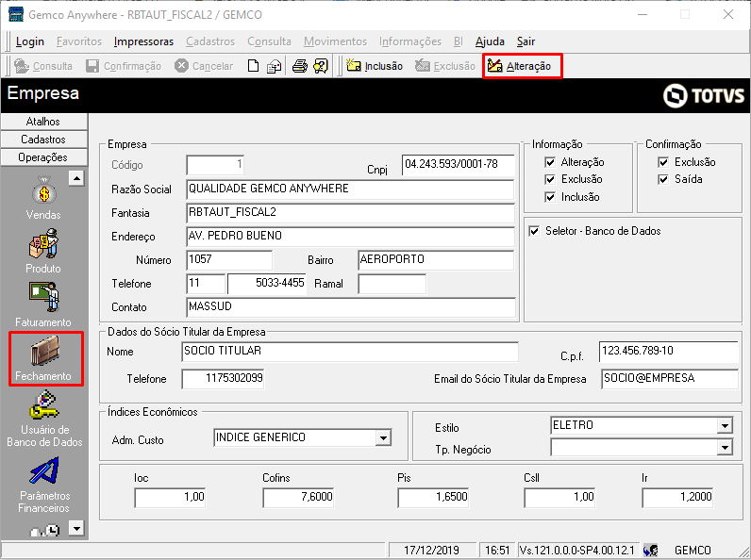Open the Ajuda menu
Image resolution: width=751 pixels, height=560 pixels.
click(x=490, y=41)
